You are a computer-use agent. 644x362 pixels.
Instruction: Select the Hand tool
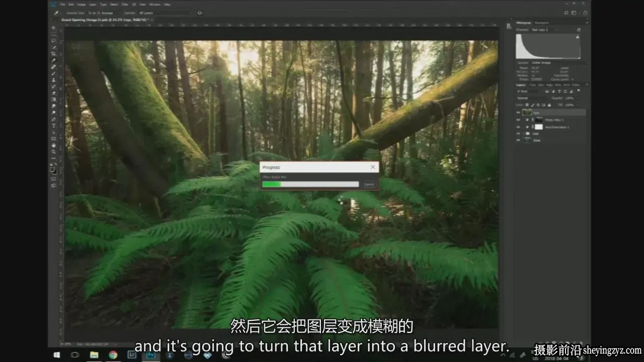tap(54, 145)
